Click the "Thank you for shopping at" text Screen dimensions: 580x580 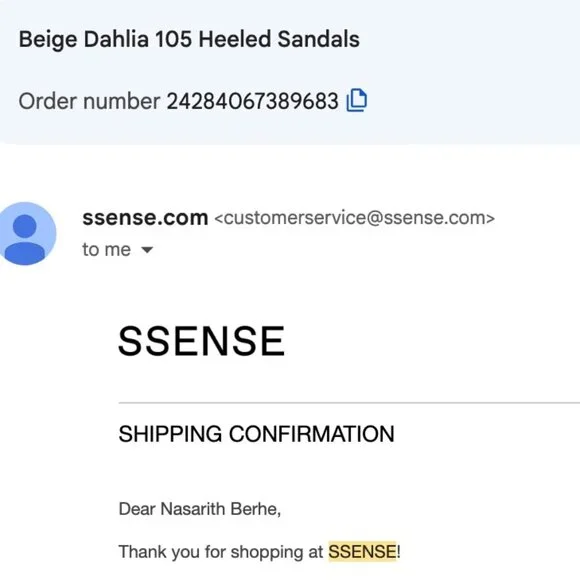click(x=221, y=552)
